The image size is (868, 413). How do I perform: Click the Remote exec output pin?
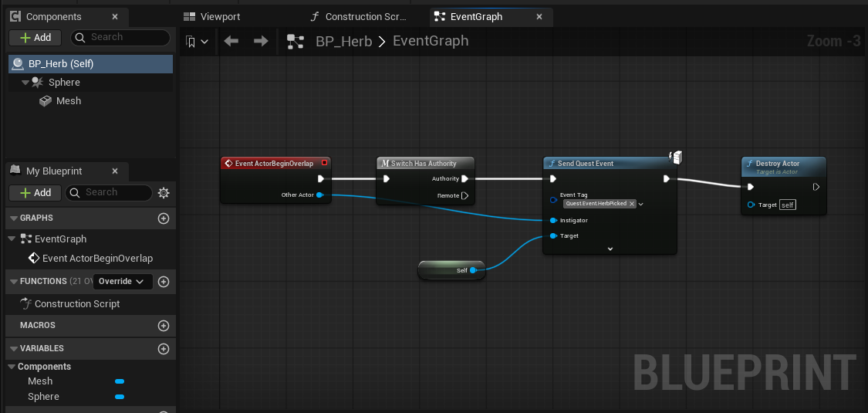464,195
